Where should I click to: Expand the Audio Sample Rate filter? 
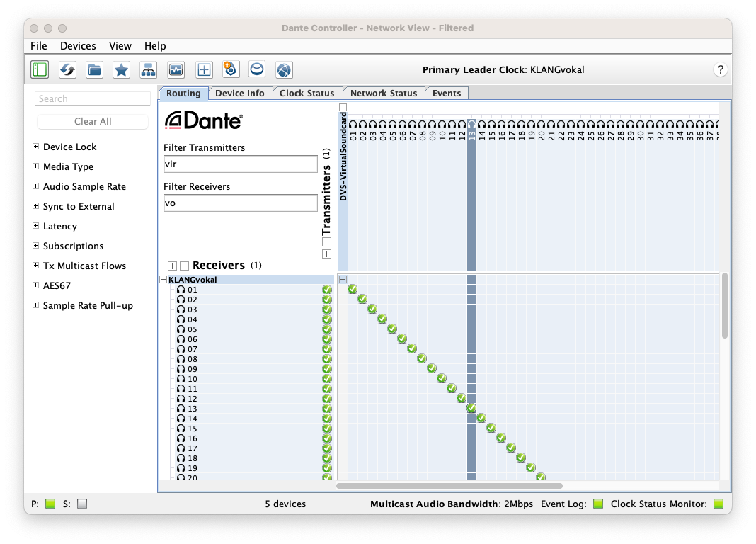pos(35,186)
